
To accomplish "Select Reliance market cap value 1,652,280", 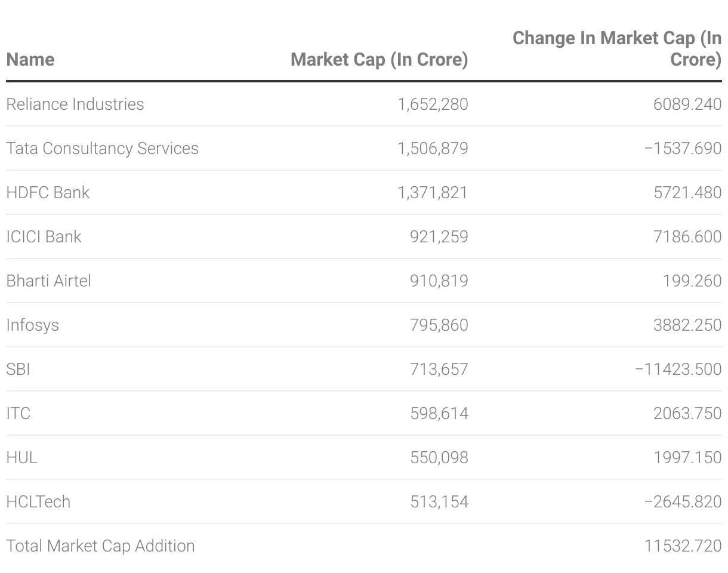I will [x=433, y=104].
